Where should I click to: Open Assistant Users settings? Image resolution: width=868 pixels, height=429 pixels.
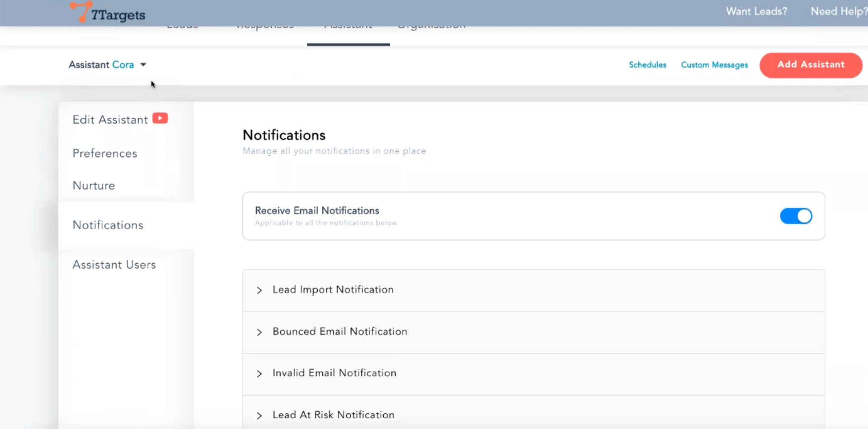point(114,265)
